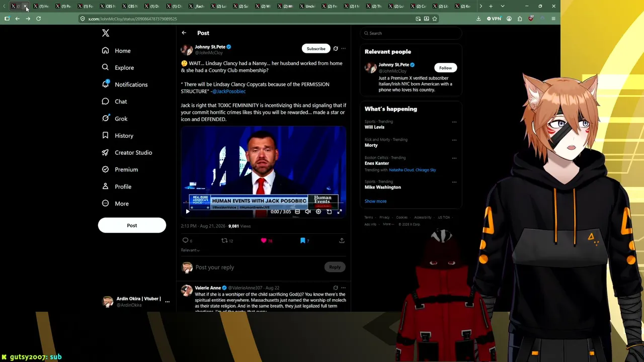Click the reply comment icon under the post
The height and width of the screenshot is (362, 644).
tap(186, 241)
